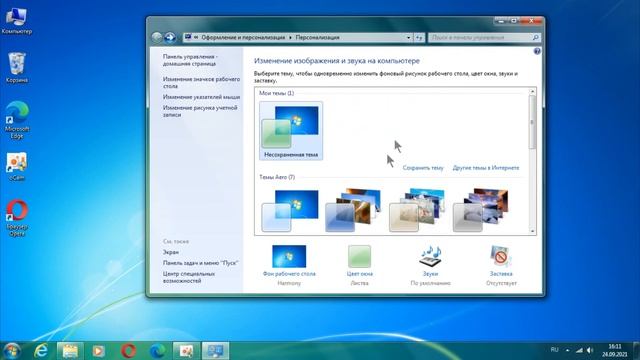
Task: Select the oCam desktop shortcut
Action: tap(16, 167)
